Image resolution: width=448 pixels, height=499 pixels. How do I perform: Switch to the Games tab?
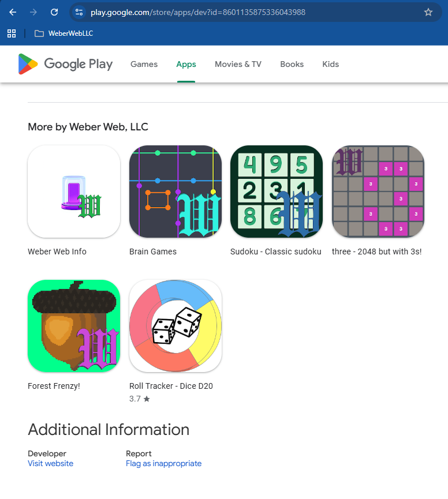point(144,64)
